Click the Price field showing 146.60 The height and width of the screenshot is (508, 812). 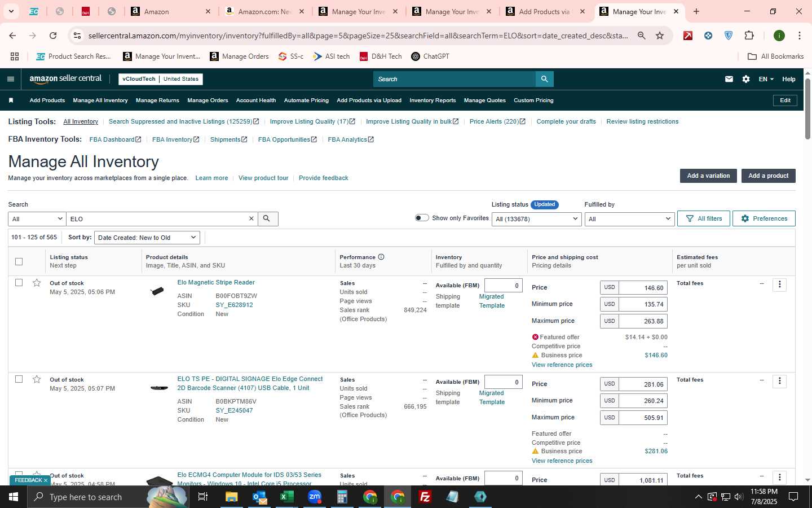click(643, 288)
